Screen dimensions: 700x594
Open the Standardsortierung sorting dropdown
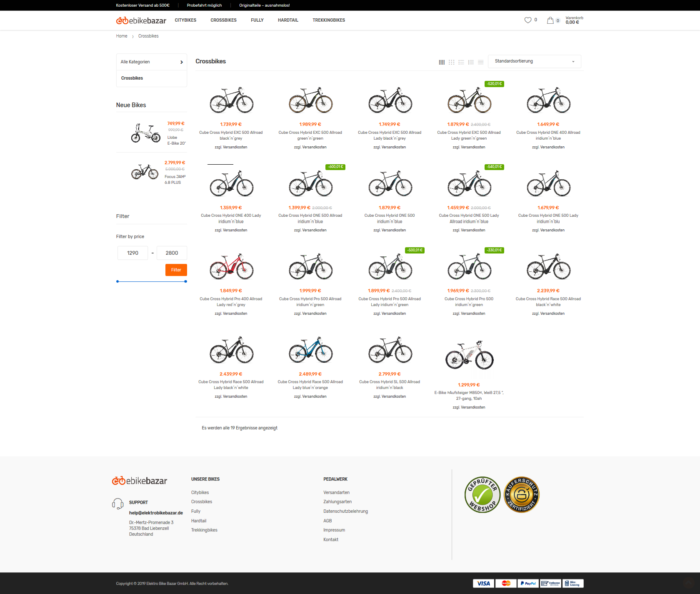[x=535, y=61]
